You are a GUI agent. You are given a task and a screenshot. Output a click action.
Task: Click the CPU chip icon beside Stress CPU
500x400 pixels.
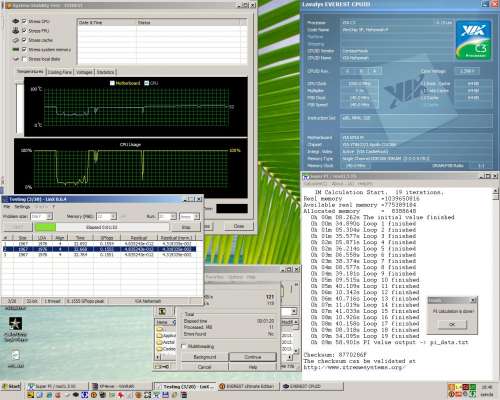(15, 21)
